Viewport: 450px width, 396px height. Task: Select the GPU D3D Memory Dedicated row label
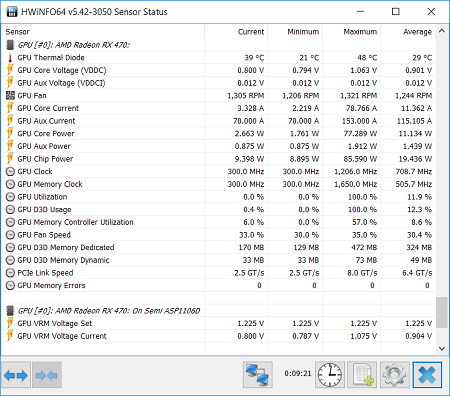(66, 248)
